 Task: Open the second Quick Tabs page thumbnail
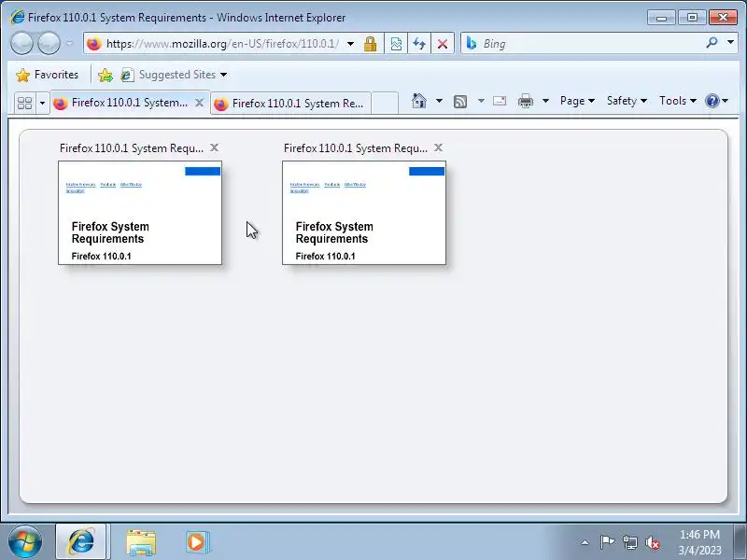(364, 213)
